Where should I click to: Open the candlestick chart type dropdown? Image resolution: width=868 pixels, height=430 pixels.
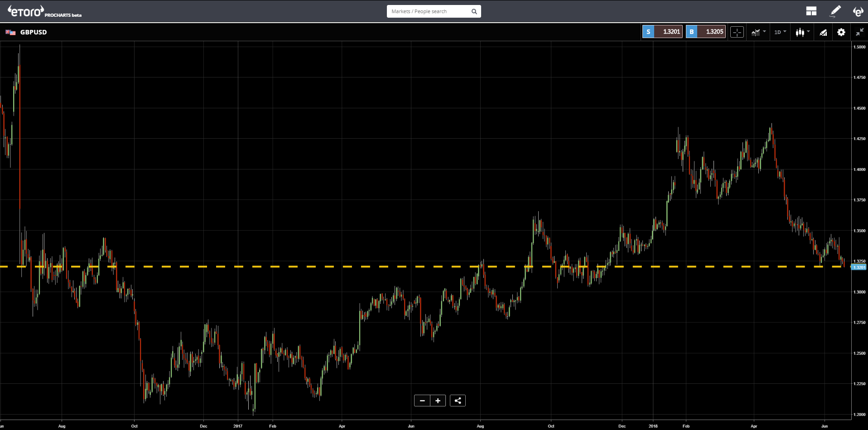point(802,32)
